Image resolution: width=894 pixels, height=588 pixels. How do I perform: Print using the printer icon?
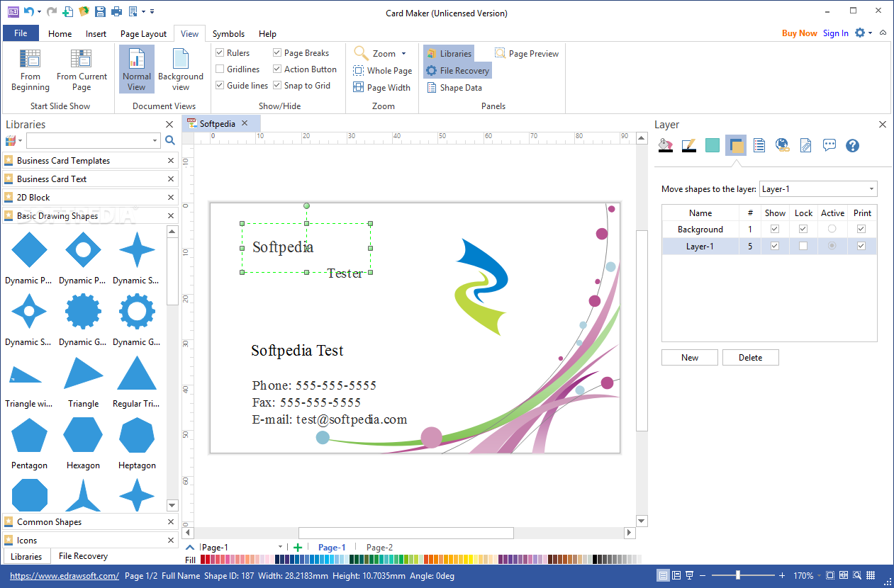pos(116,11)
